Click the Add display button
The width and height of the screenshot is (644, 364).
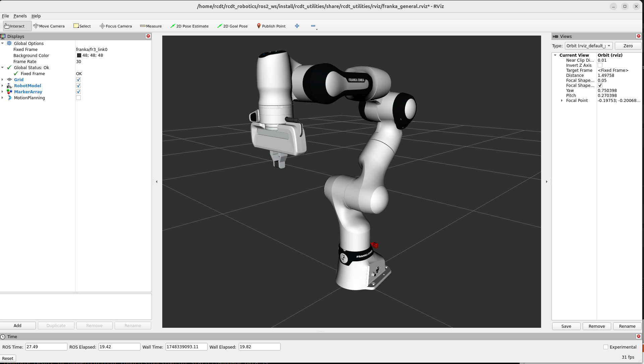click(x=18, y=326)
